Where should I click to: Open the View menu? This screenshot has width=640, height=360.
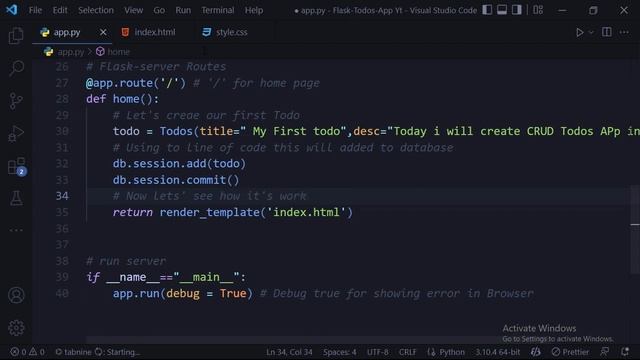click(x=133, y=10)
